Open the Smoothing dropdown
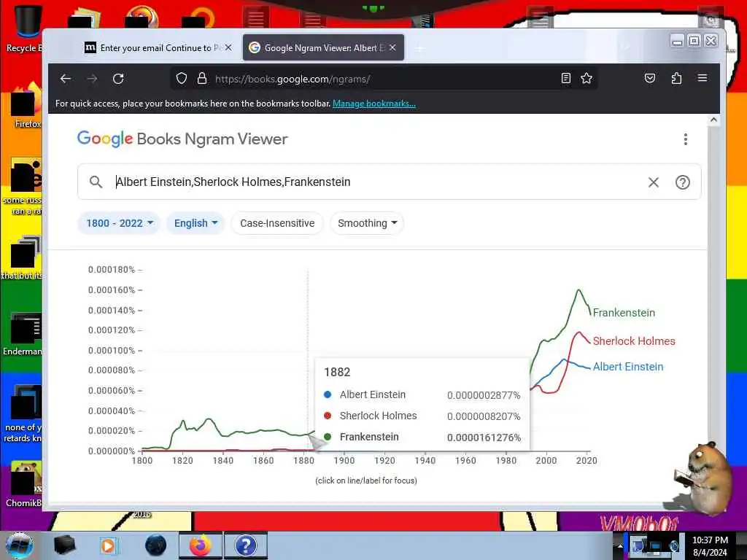Screen dimensions: 747x560 (x=368, y=223)
